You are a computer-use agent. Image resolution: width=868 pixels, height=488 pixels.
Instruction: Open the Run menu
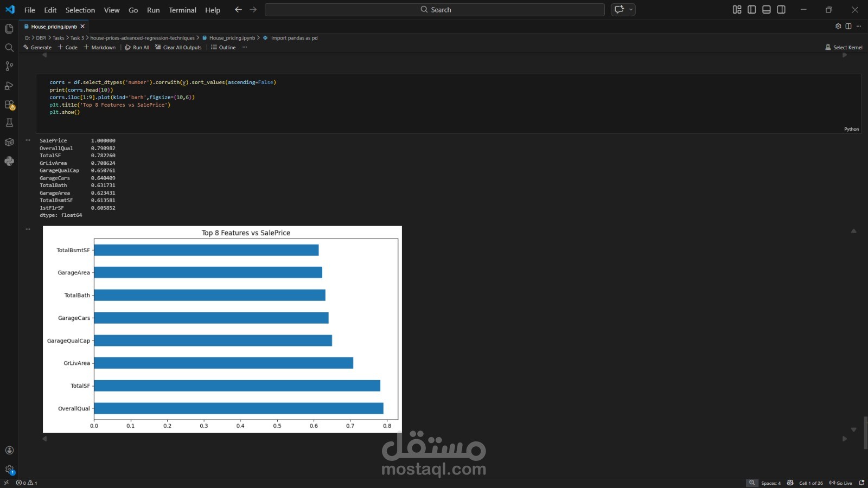[154, 10]
